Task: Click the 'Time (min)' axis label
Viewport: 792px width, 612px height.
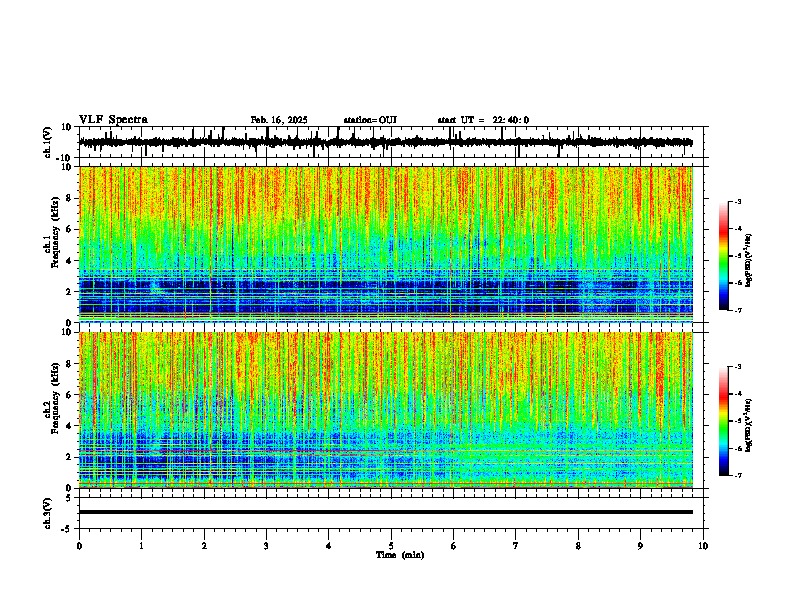Action: click(400, 555)
